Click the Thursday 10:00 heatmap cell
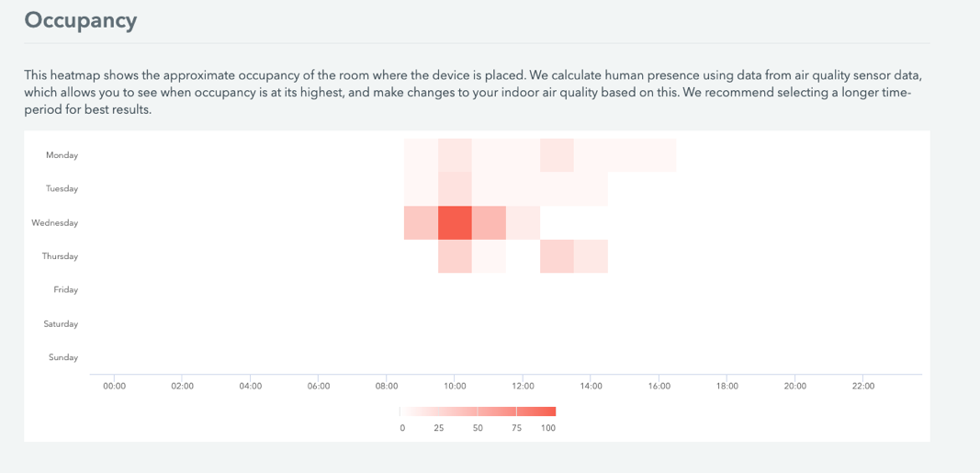The image size is (980, 473). 455,256
